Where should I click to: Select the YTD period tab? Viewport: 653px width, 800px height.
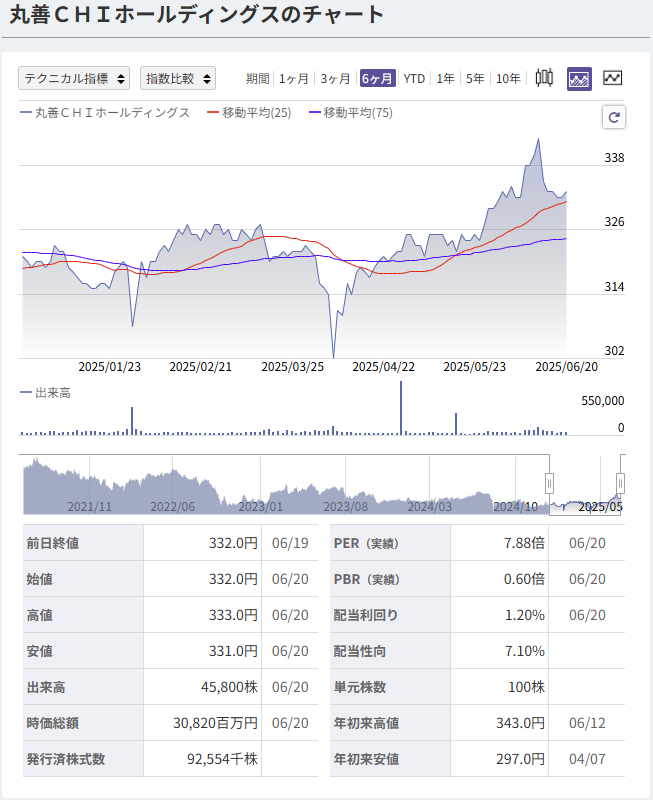(414, 79)
